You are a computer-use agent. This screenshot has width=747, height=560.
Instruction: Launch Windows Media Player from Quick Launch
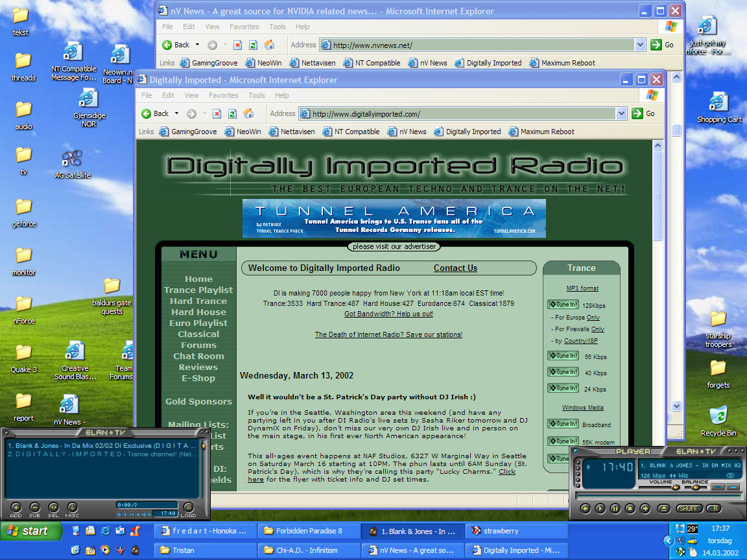105,550
